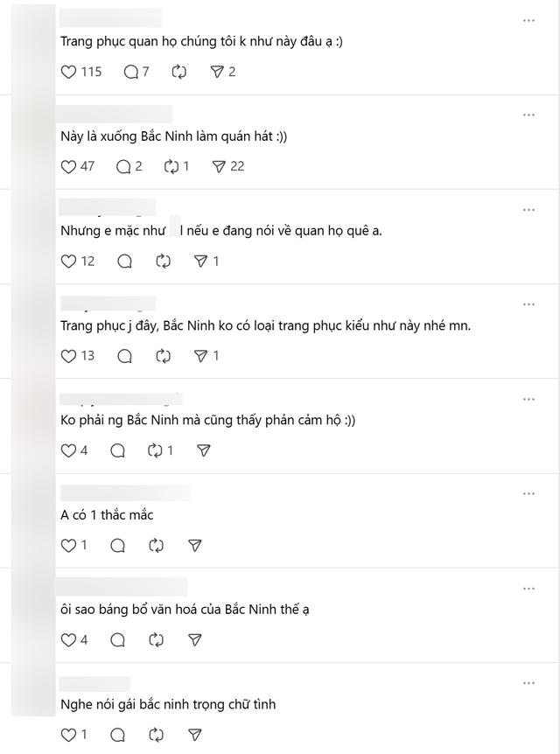Unlike the comment with 13 likes
The width and height of the screenshot is (560, 754).
67,356
